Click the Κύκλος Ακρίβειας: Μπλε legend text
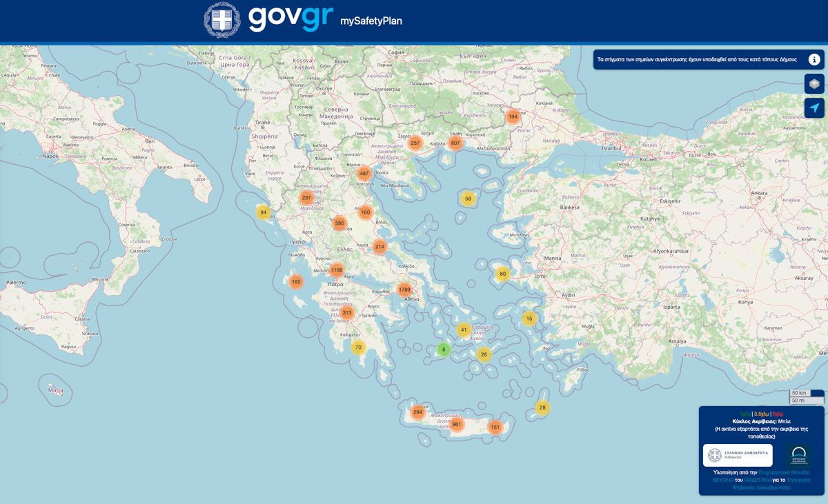 click(x=761, y=421)
